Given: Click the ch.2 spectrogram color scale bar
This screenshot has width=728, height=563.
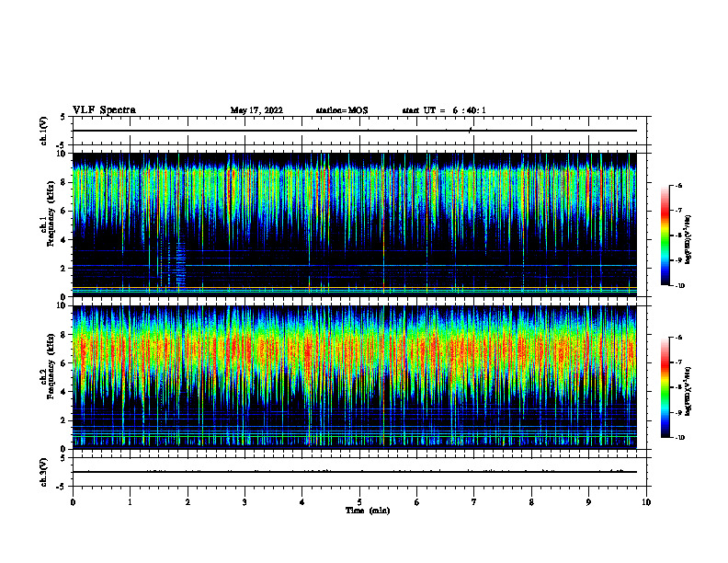Looking at the screenshot, I should tap(665, 387).
